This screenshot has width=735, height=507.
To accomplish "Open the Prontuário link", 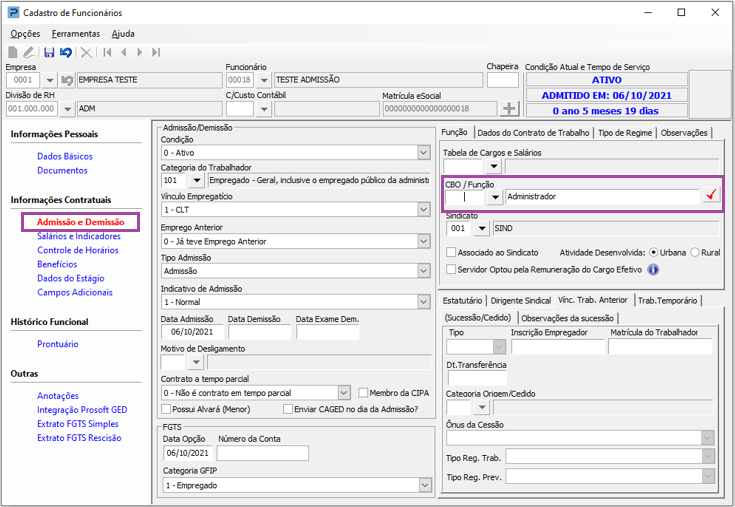I will click(x=58, y=344).
